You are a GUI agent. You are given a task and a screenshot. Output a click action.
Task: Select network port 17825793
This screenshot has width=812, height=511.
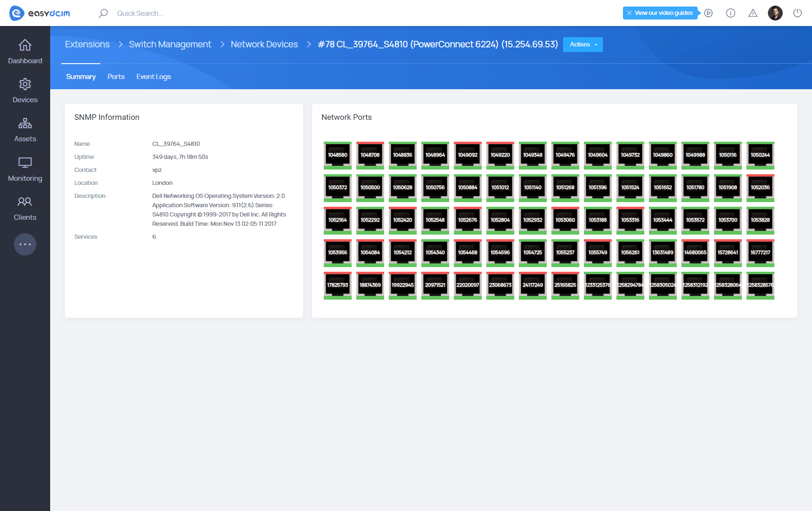tap(338, 285)
